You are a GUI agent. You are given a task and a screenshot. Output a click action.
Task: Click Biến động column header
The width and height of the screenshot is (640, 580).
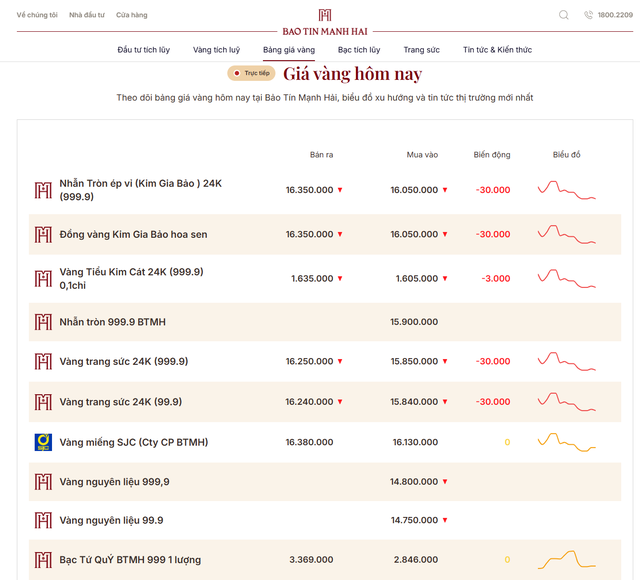492,155
